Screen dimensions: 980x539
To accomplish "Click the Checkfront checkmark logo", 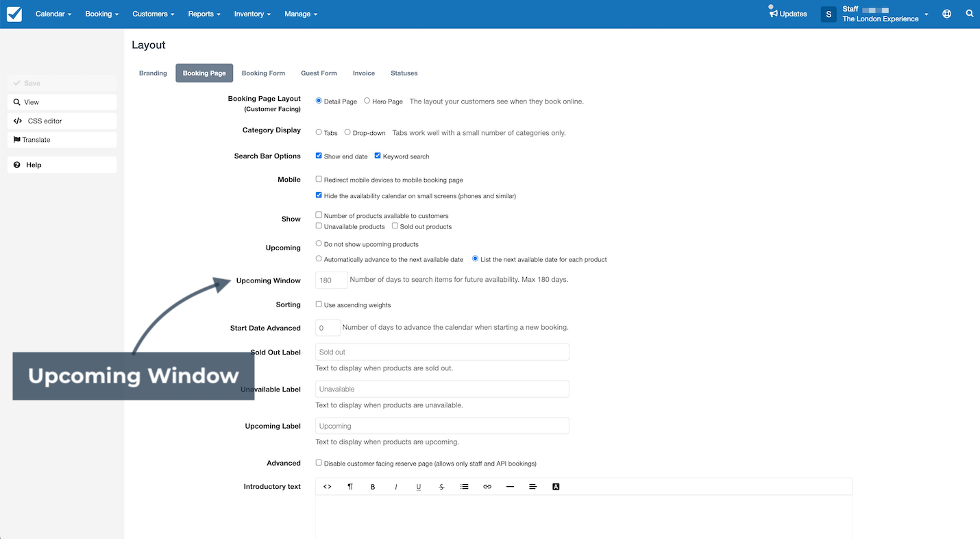I will (x=14, y=14).
